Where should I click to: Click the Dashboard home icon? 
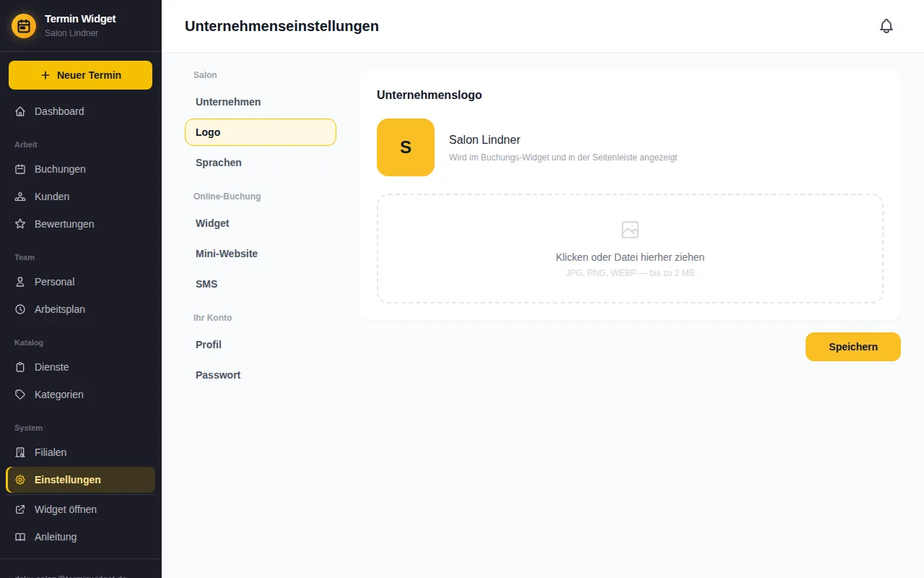tap(20, 111)
